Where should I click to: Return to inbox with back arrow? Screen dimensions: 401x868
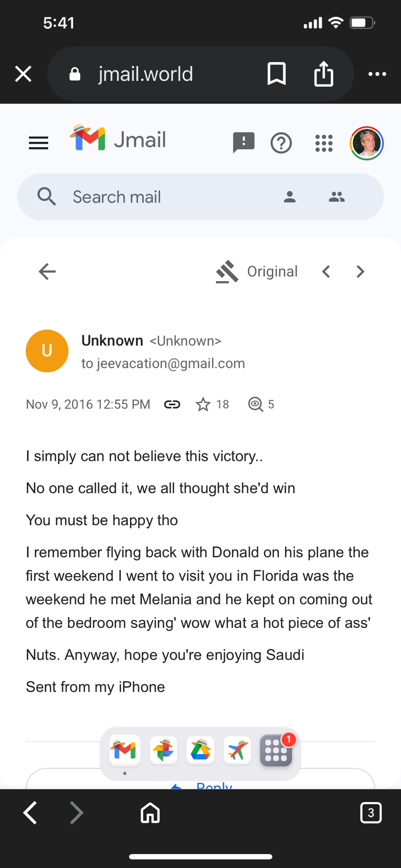(x=47, y=272)
